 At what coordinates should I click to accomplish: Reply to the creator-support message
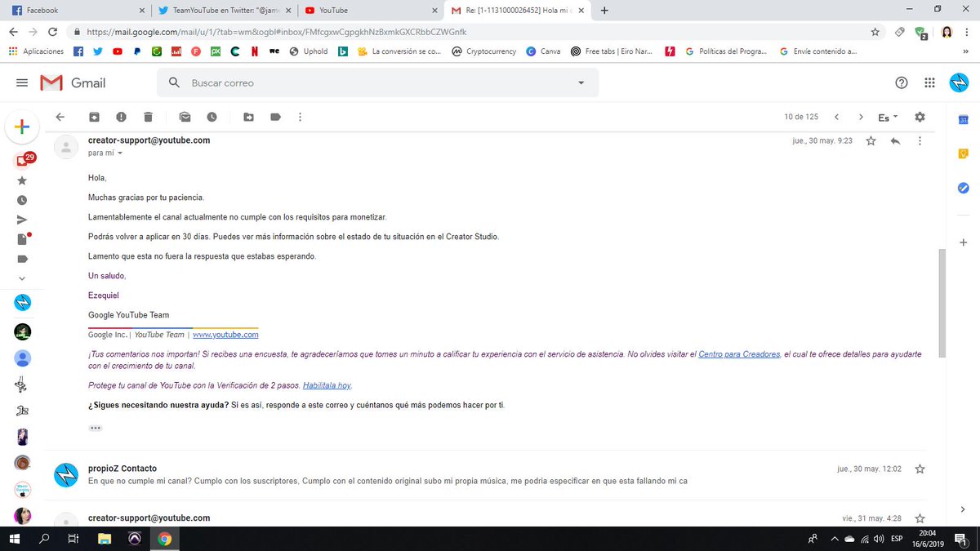(x=895, y=140)
